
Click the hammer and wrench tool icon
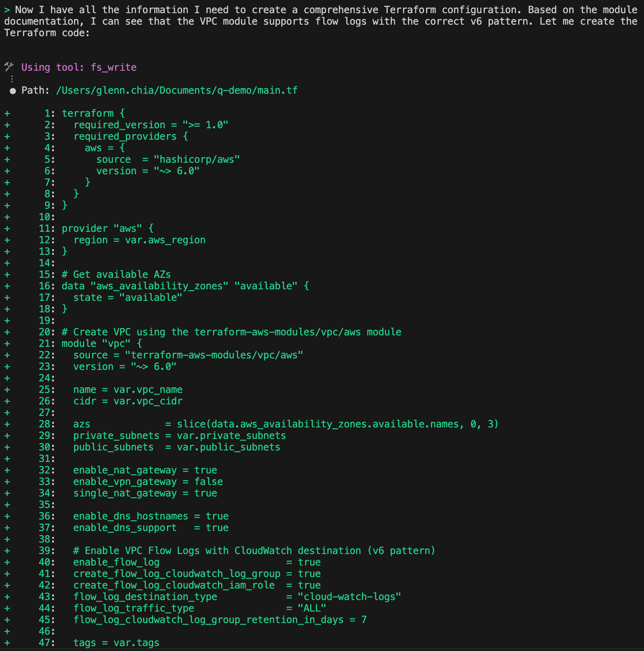click(9, 67)
